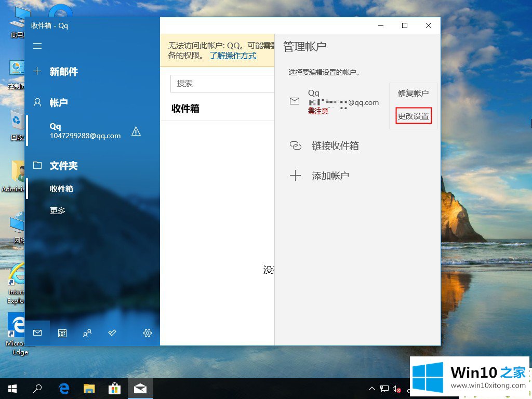Click the envelope icon beside Qq account
This screenshot has width=532, height=399.
tap(295, 101)
